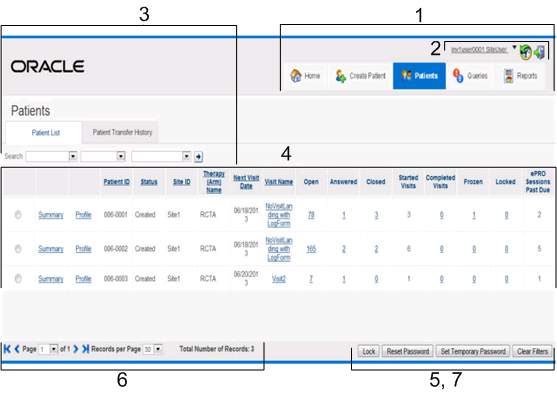Sort by Status column header

click(149, 182)
